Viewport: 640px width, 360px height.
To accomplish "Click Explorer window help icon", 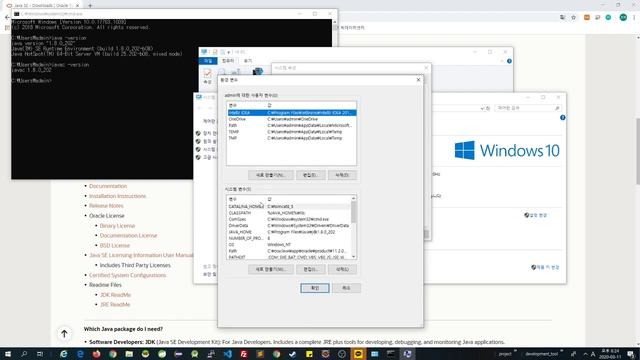I will [509, 61].
